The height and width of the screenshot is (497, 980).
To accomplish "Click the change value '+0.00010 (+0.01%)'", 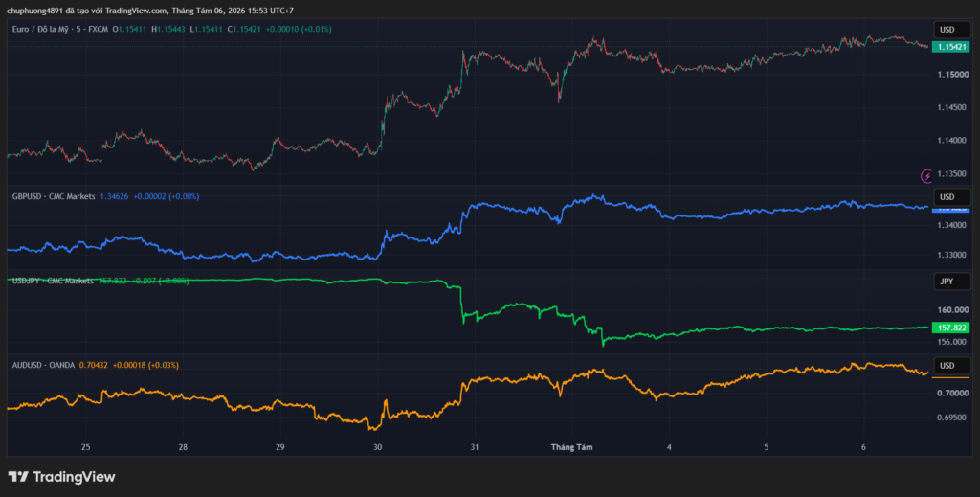I will (x=299, y=29).
